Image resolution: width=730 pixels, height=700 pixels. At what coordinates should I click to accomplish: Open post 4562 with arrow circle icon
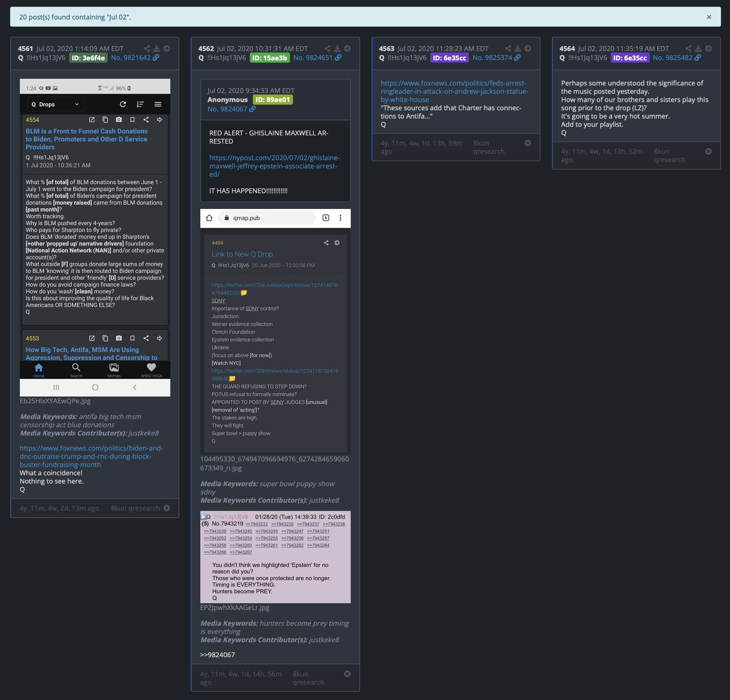click(x=347, y=48)
